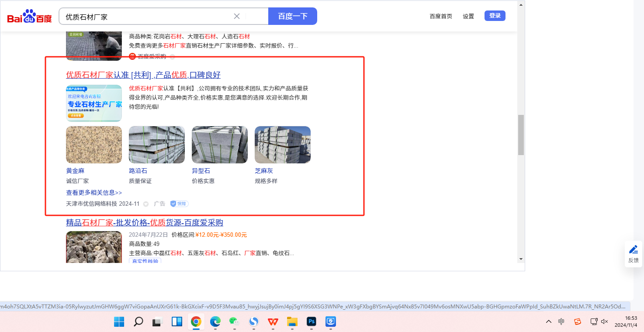This screenshot has width=644, height=332.
Task: Click the Sogou input method tray icon
Action: coord(578,322)
